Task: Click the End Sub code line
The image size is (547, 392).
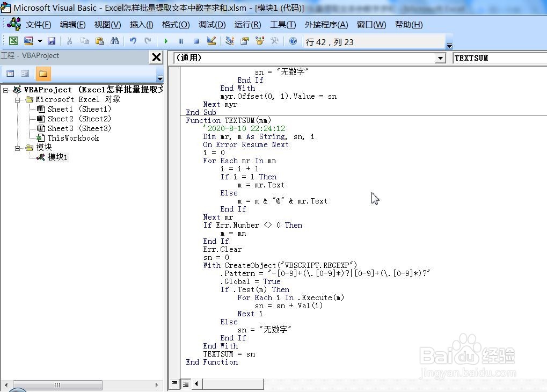Action: (x=201, y=112)
